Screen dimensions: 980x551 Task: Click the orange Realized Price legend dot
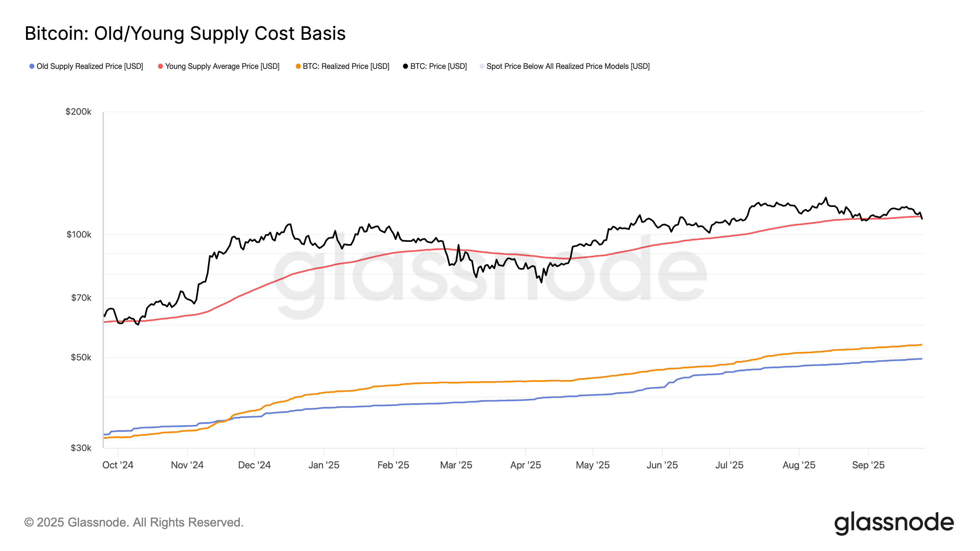(298, 66)
